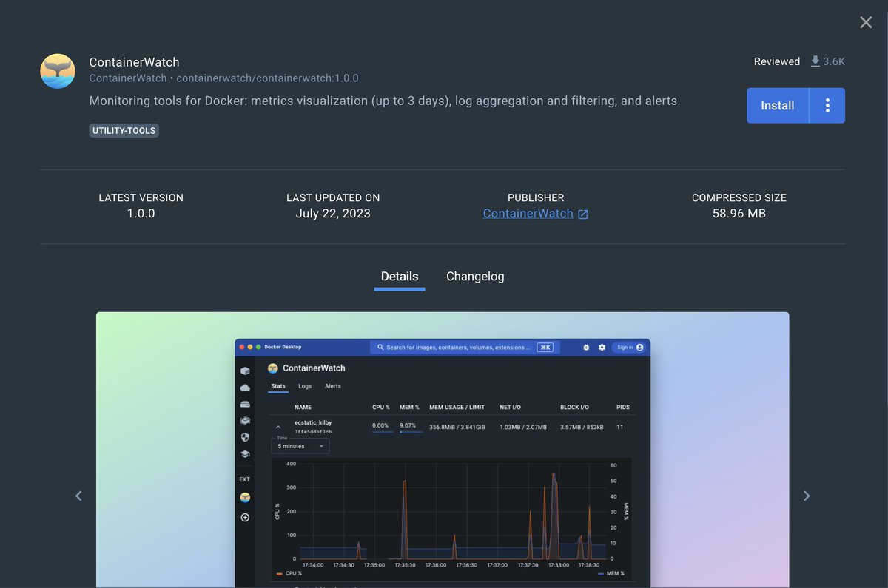Install the ContainerWatch extension

(x=778, y=106)
